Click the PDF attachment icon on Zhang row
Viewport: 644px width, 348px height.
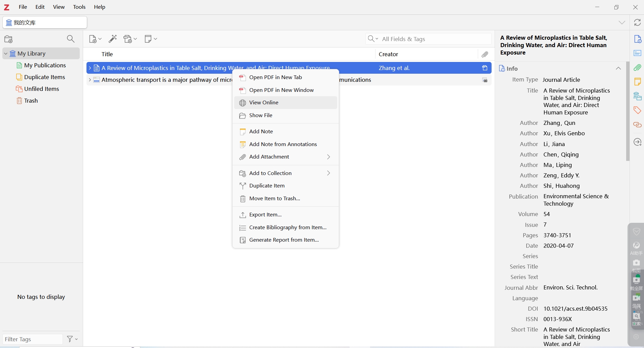click(x=485, y=68)
